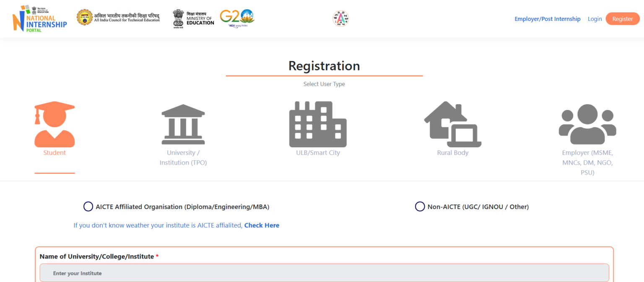This screenshot has height=282, width=644.
Task: Switch to the Login page
Action: tap(595, 18)
